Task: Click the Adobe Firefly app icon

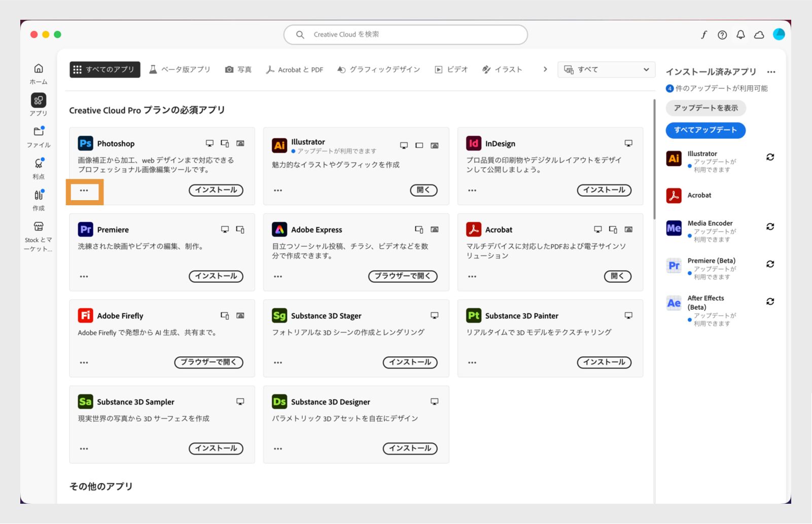Action: (x=85, y=316)
